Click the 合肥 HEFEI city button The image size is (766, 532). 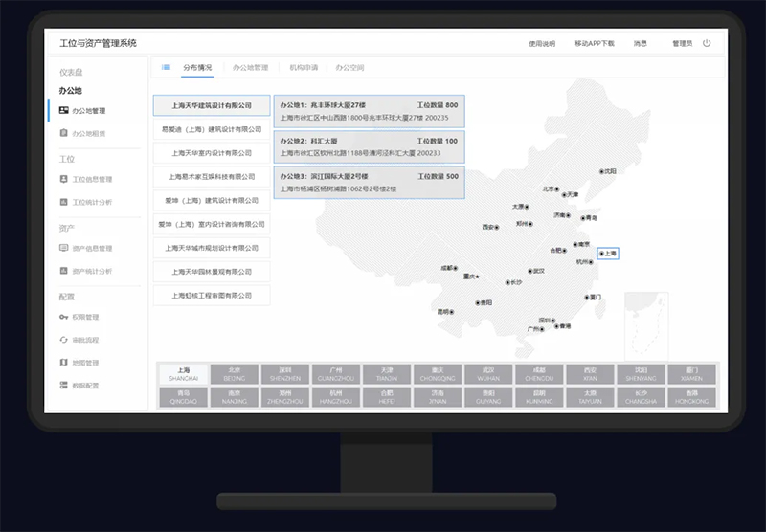(387, 397)
